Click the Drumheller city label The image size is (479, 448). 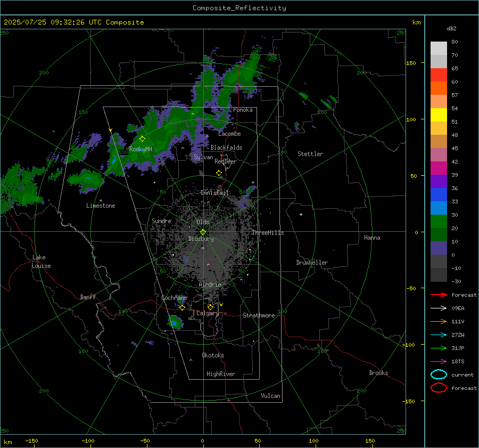[x=312, y=263]
